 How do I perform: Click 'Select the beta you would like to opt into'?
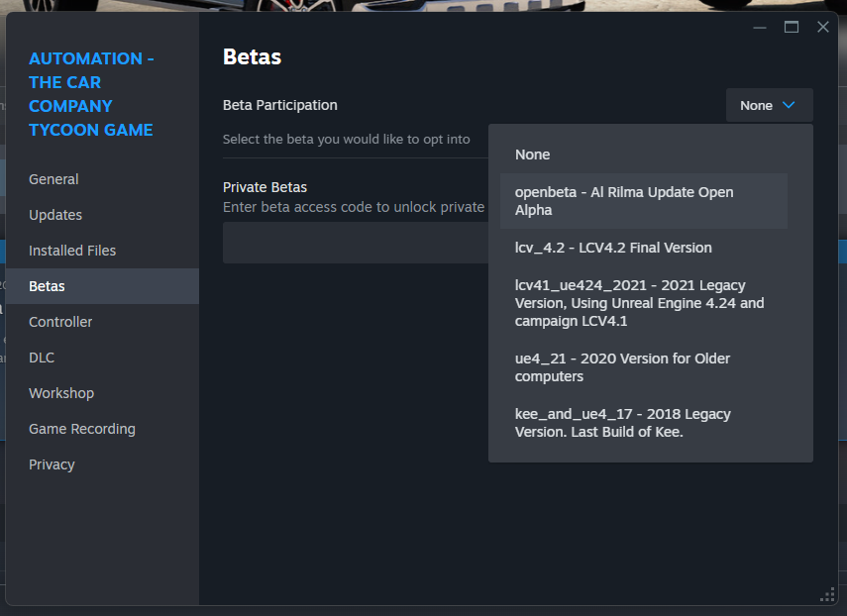click(347, 140)
